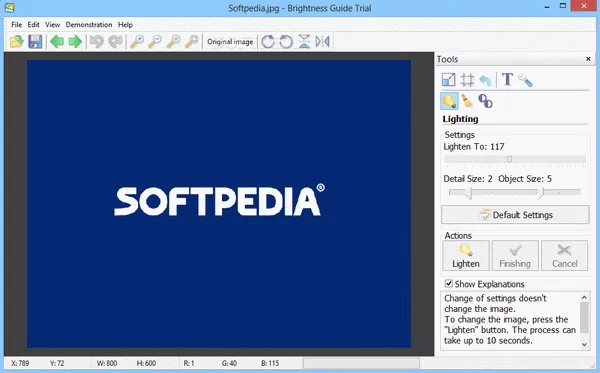
Task: Click the explanation box scrollbar thumb
Action: click(x=584, y=317)
